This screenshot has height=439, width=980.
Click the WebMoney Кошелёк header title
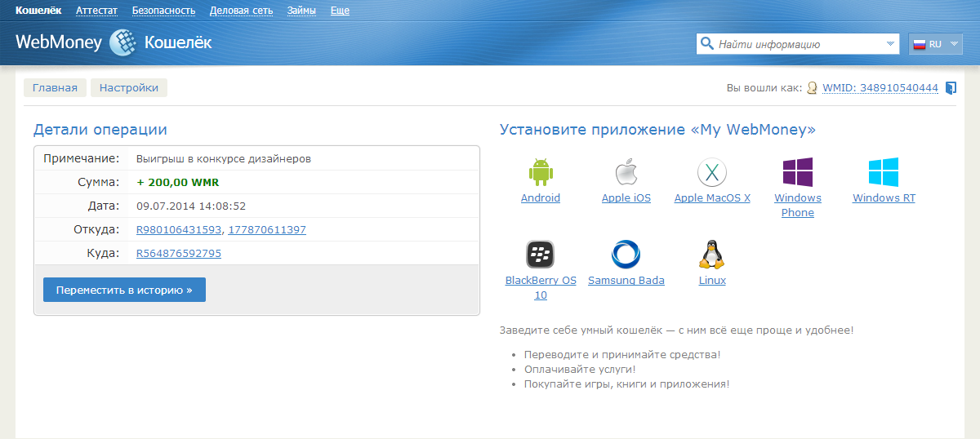point(114,42)
